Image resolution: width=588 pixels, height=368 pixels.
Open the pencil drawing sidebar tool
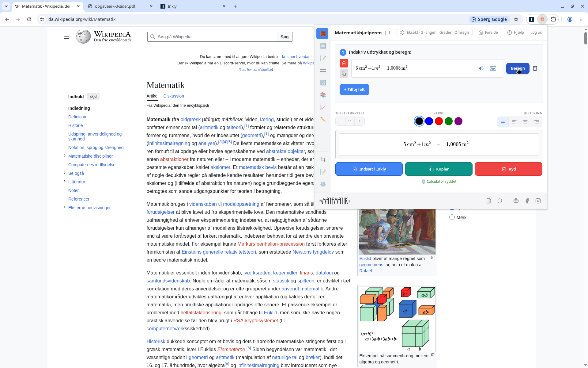(x=323, y=120)
